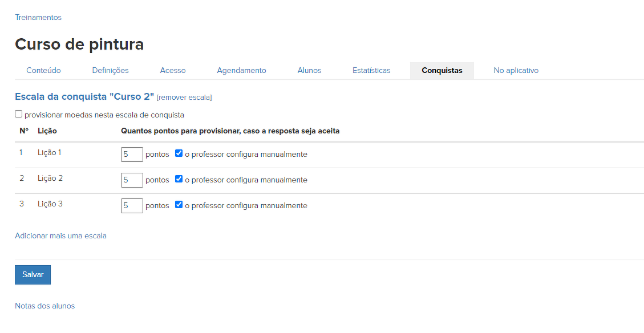Open Notas dos alunos link

[x=44, y=306]
